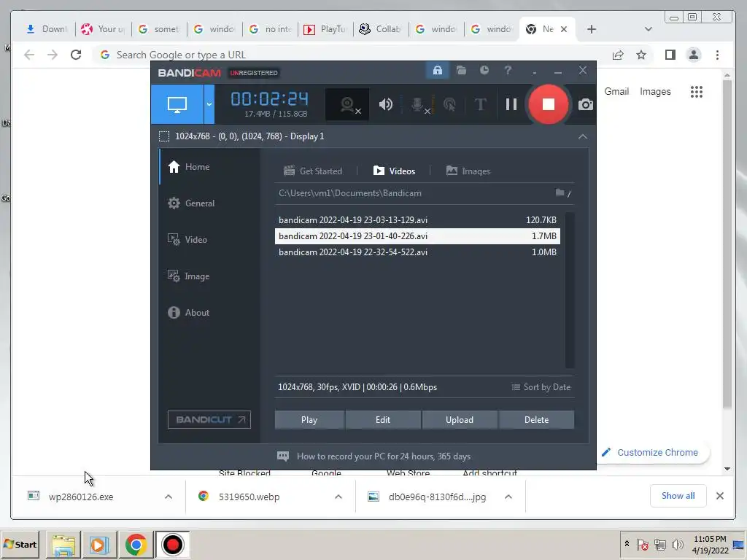The height and width of the screenshot is (560, 747).
Task: Click the Upload button
Action: pyautogui.click(x=460, y=420)
